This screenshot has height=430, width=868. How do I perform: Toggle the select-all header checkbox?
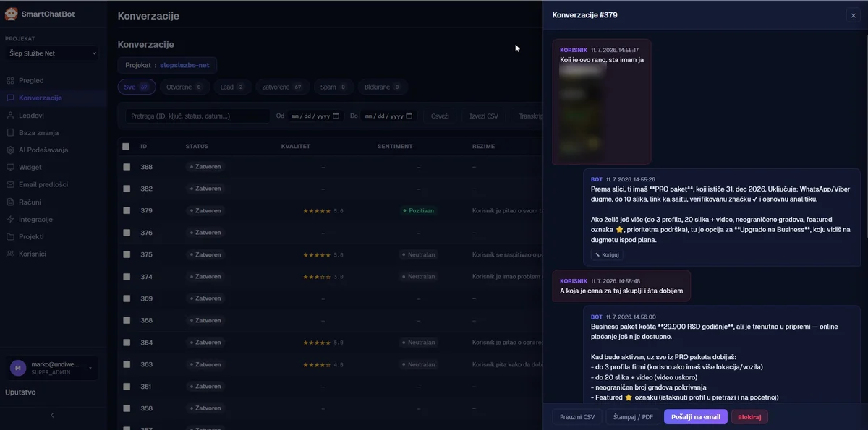click(x=126, y=146)
